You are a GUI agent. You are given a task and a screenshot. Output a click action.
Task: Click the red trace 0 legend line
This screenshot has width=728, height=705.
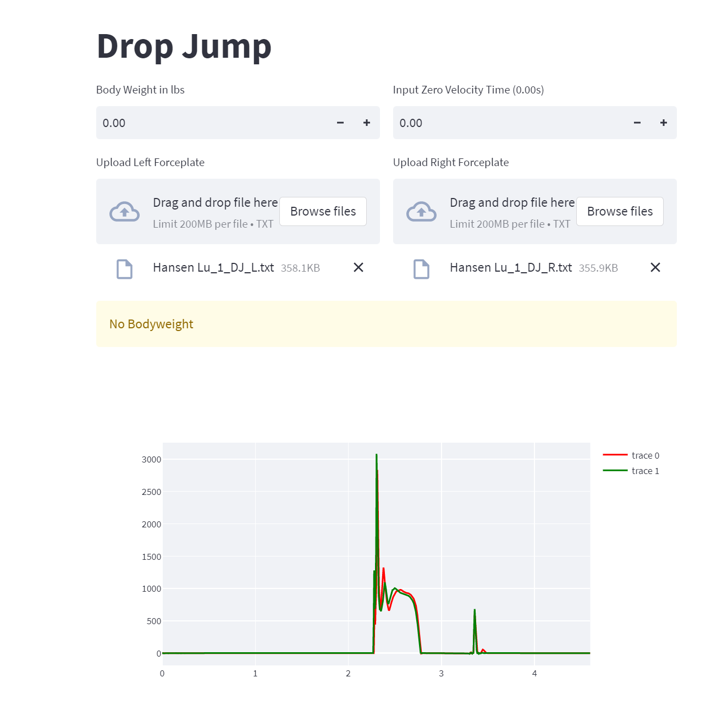click(615, 455)
